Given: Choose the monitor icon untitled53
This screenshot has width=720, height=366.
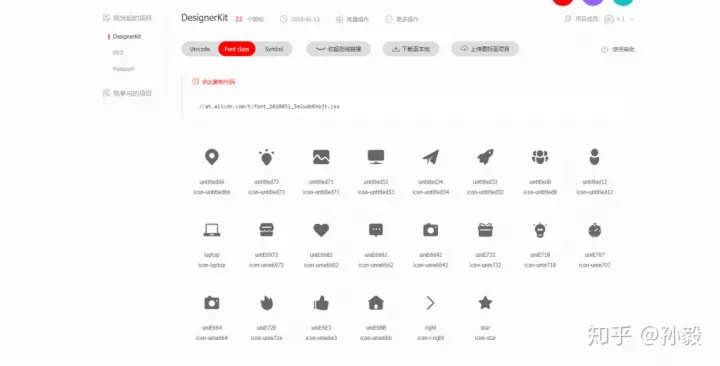Looking at the screenshot, I should [x=376, y=157].
